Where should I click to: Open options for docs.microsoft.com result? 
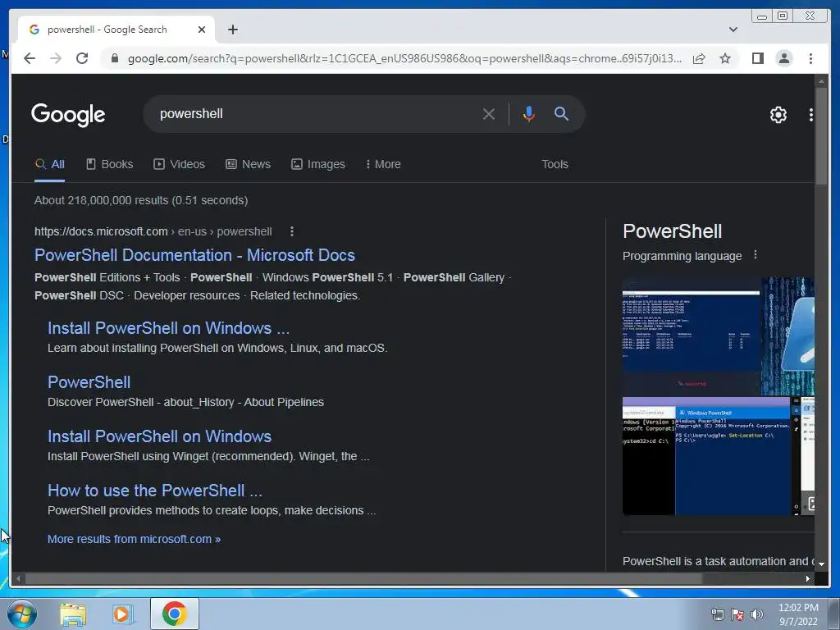291,231
